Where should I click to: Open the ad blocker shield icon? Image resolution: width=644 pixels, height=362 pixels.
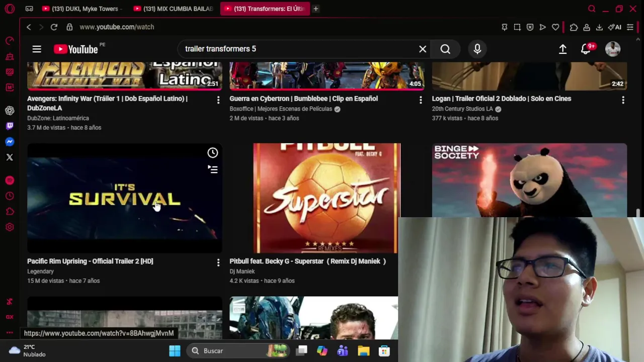[x=530, y=27]
